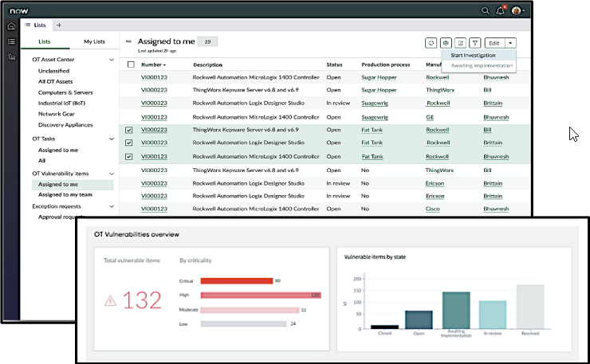
Task: Uncheck VI000123 Fat Tank row checkbox
Action: click(x=128, y=157)
